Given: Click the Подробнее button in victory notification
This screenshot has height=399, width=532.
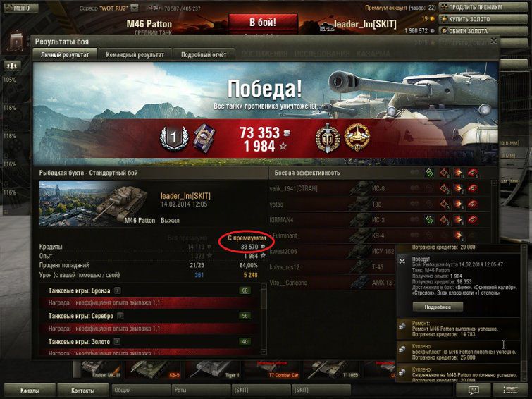Looking at the screenshot, I should [438, 307].
